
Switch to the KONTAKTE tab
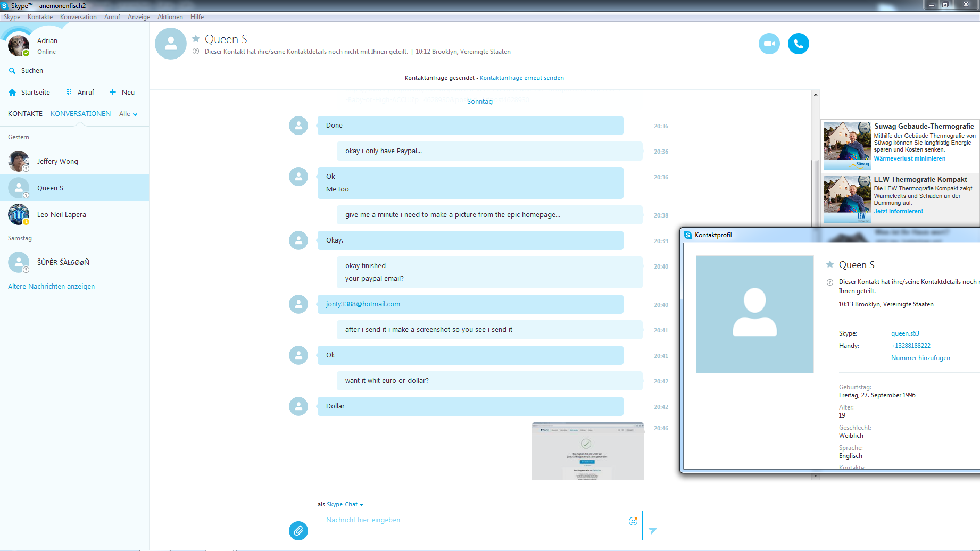pyautogui.click(x=25, y=114)
